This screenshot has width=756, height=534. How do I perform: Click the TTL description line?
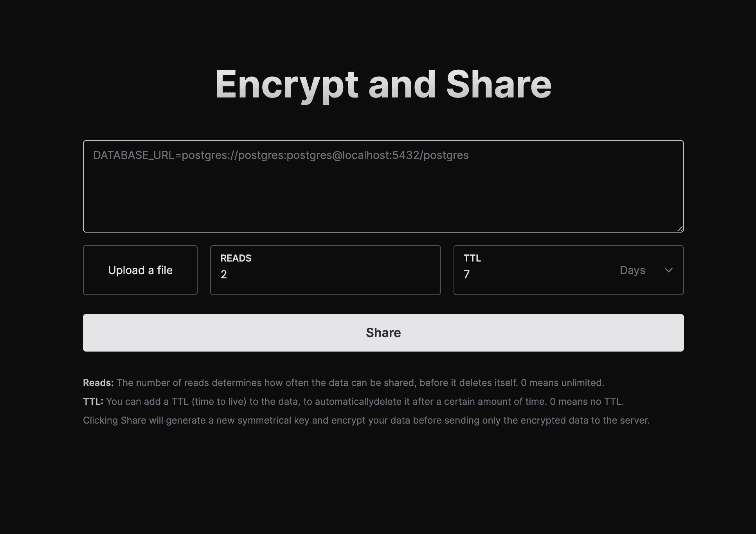pyautogui.click(x=353, y=401)
